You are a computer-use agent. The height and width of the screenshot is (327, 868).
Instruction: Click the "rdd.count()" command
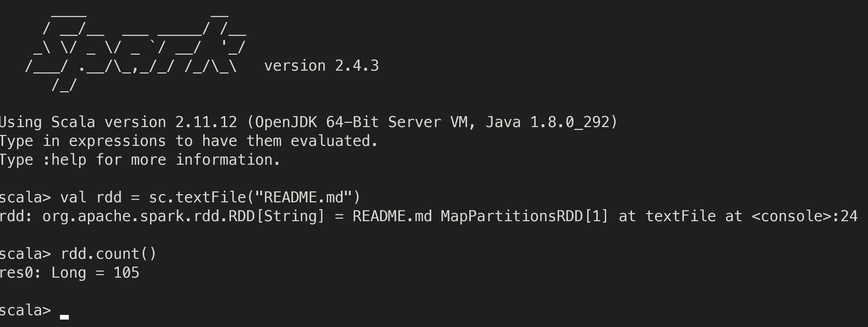point(109,254)
